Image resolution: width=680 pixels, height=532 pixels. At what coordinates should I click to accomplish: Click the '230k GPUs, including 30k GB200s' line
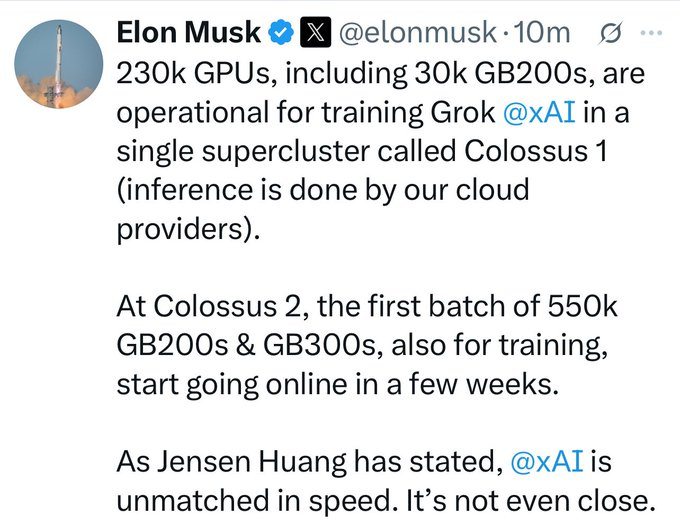tap(380, 73)
